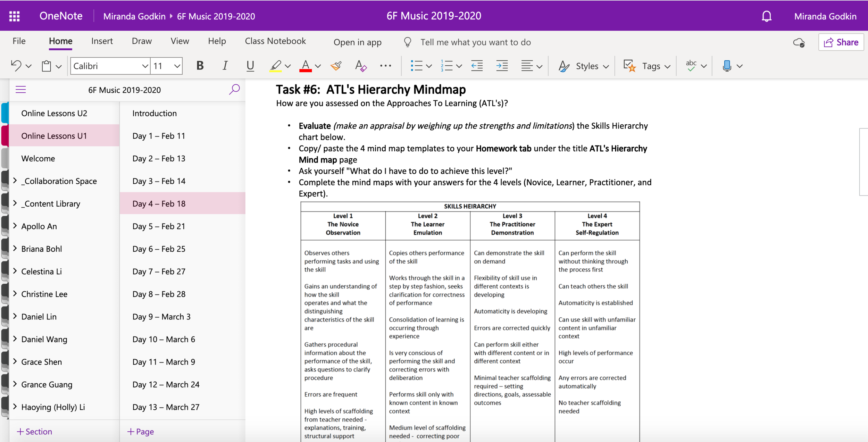The image size is (868, 442).
Task: Click the Share button
Action: pos(841,42)
